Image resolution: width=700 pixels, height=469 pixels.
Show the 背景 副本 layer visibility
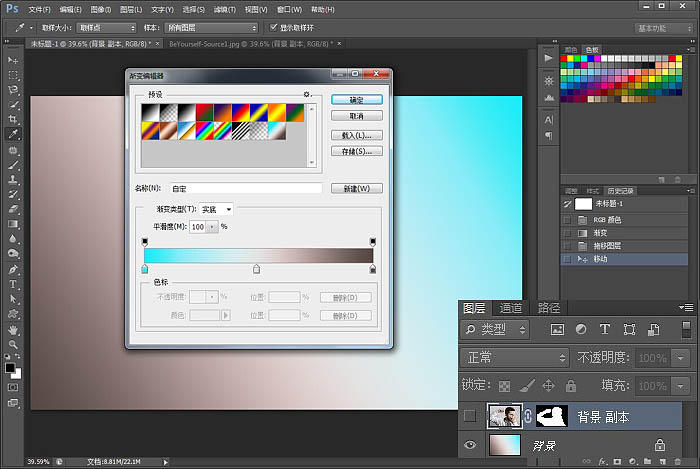coord(471,417)
